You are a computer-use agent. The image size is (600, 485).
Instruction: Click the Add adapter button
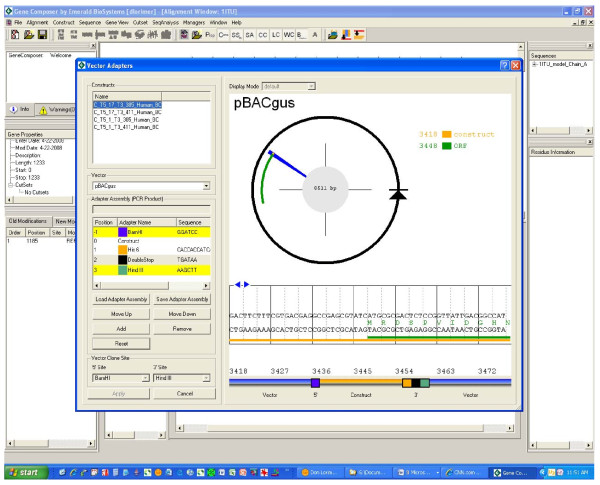121,329
